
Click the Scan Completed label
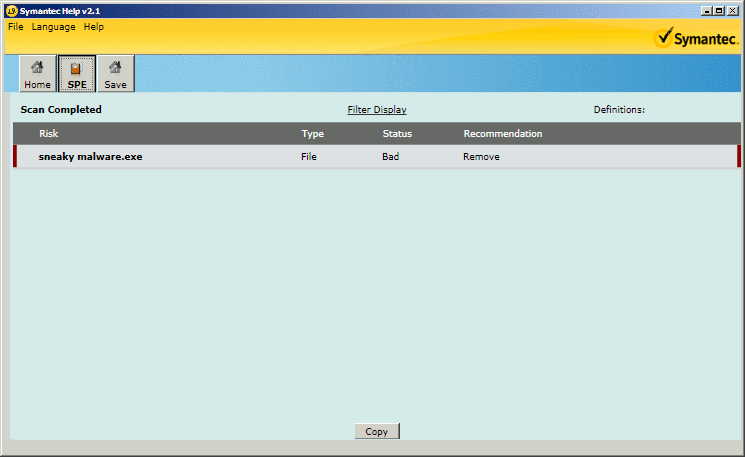coord(61,110)
